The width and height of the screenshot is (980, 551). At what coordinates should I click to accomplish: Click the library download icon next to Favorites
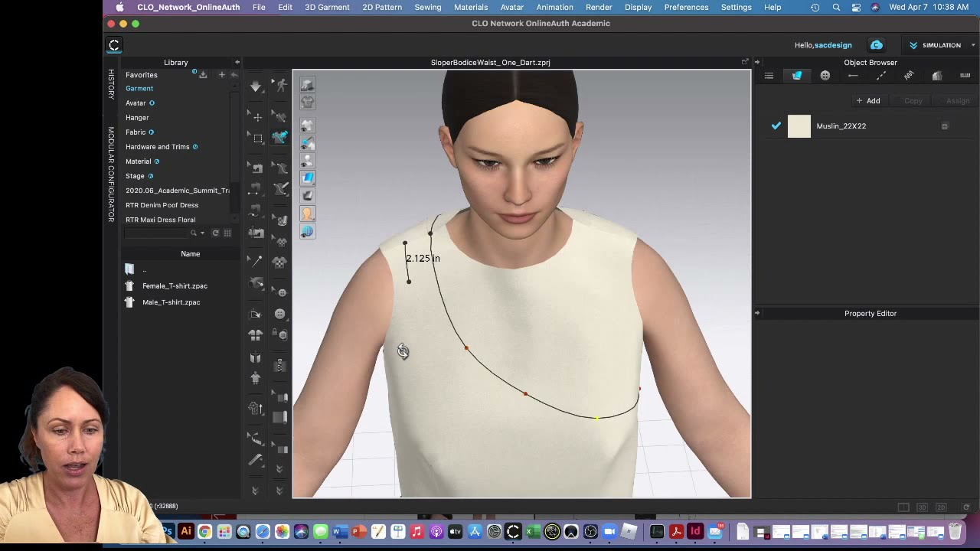[x=203, y=75]
